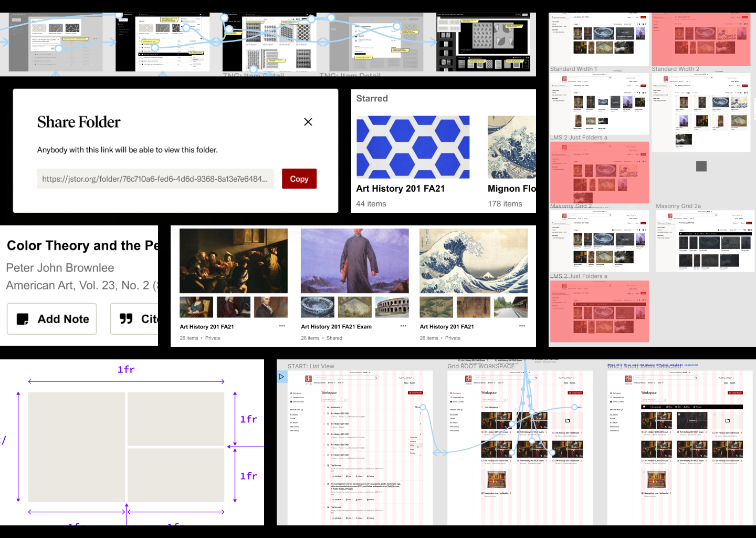The height and width of the screenshot is (538, 756).
Task: Copy the shared folder link
Action: [x=299, y=179]
